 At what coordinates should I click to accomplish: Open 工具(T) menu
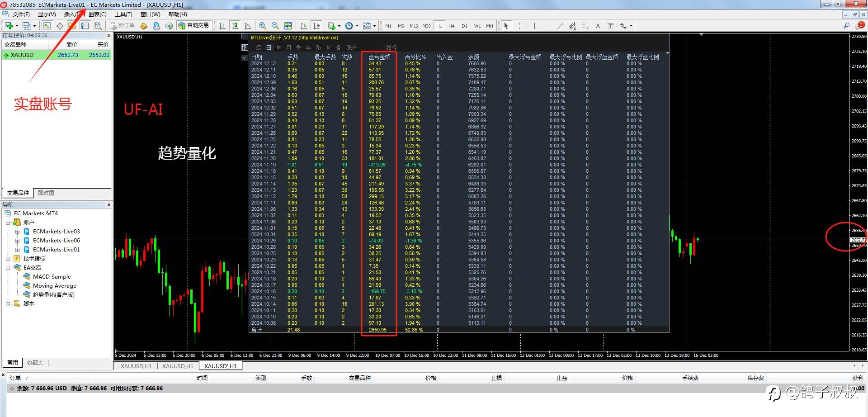(123, 14)
